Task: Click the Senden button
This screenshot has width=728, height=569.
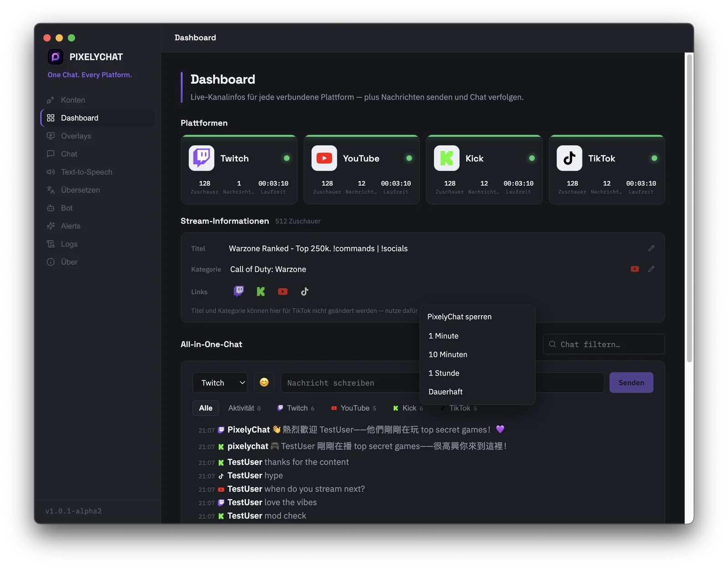Action: coord(631,383)
